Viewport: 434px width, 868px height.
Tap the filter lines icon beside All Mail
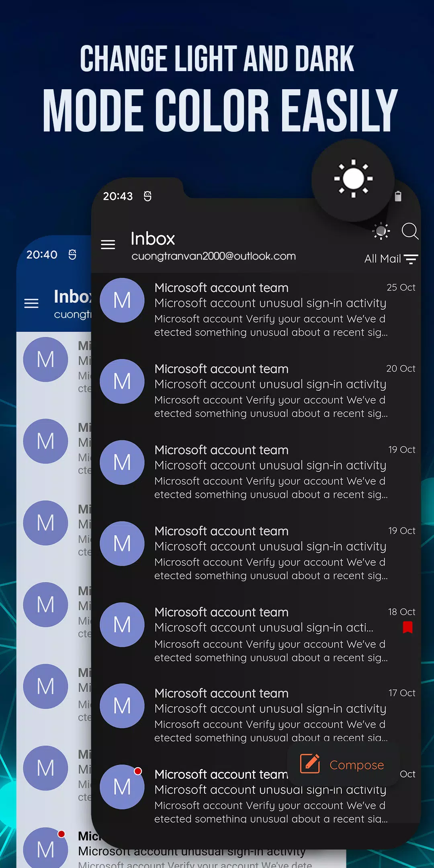tap(411, 259)
